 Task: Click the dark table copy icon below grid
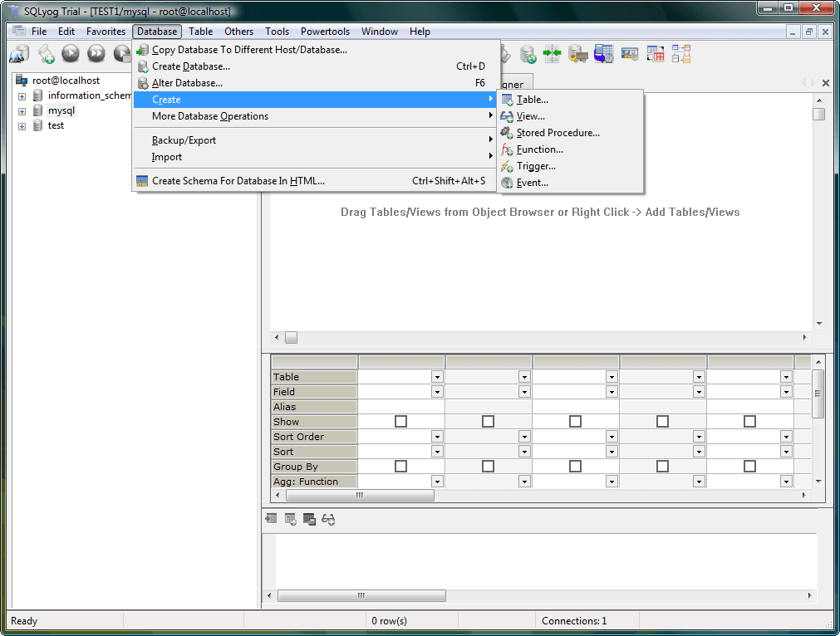(x=309, y=519)
